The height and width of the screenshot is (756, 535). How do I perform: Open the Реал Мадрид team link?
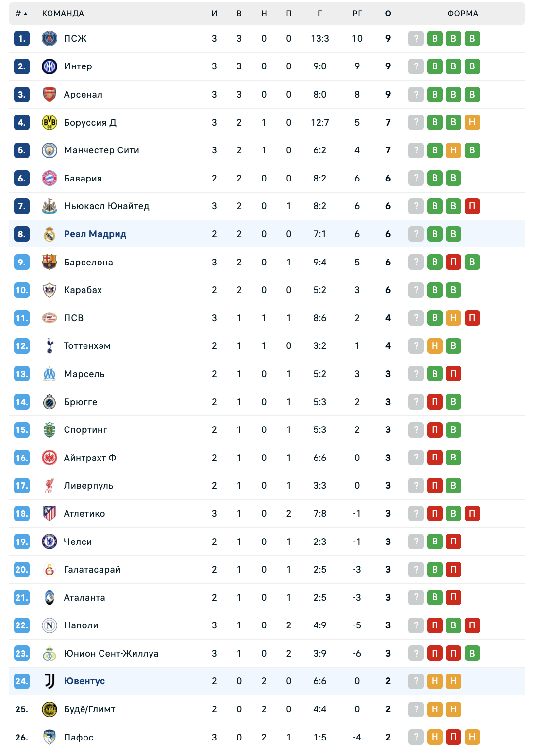[95, 234]
